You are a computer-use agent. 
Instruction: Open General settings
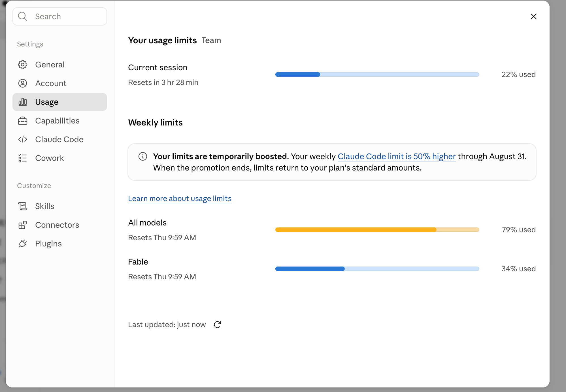(x=60, y=65)
